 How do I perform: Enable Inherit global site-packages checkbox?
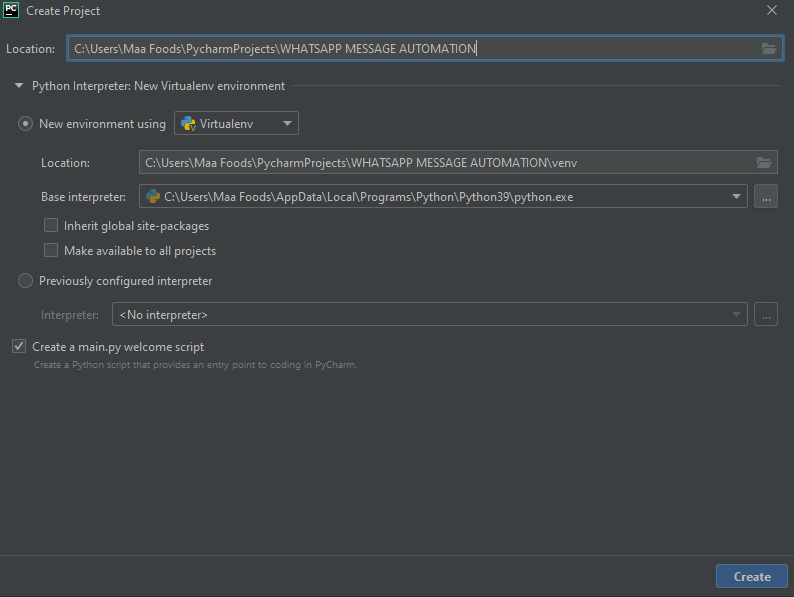click(x=51, y=225)
